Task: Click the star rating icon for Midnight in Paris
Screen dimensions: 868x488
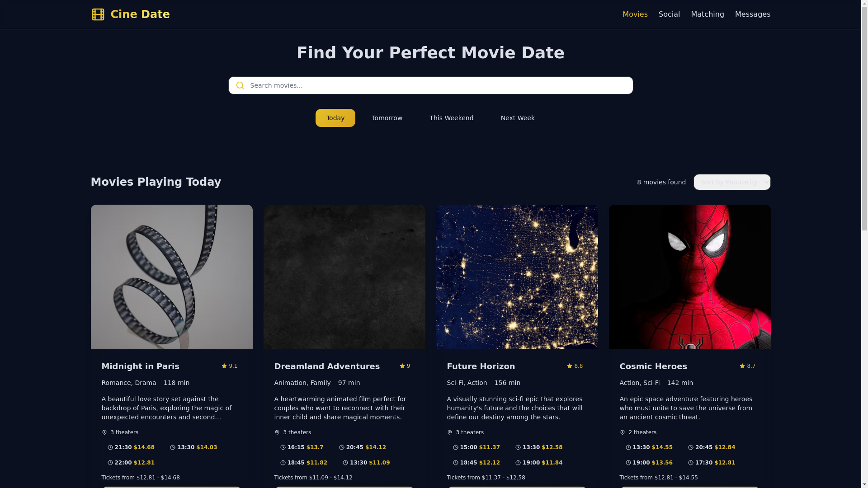Action: tap(224, 366)
